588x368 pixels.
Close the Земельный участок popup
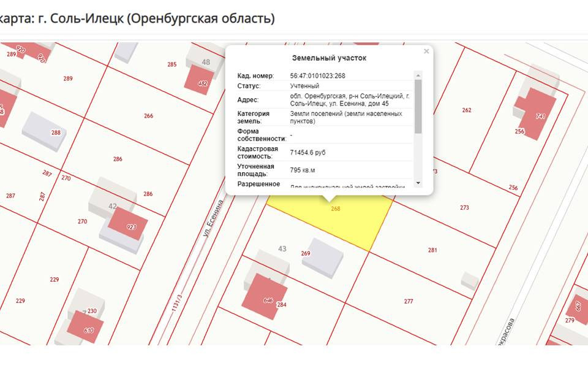pyautogui.click(x=426, y=51)
